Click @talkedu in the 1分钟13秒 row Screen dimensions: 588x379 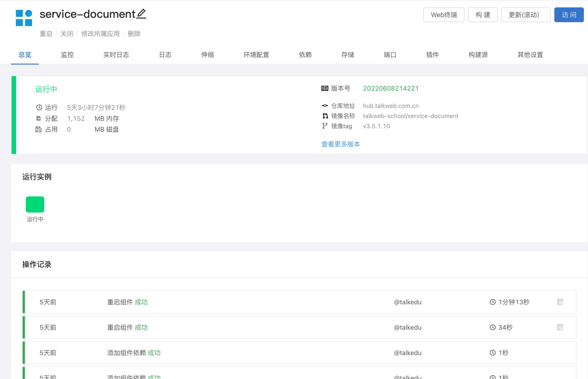[x=408, y=302]
